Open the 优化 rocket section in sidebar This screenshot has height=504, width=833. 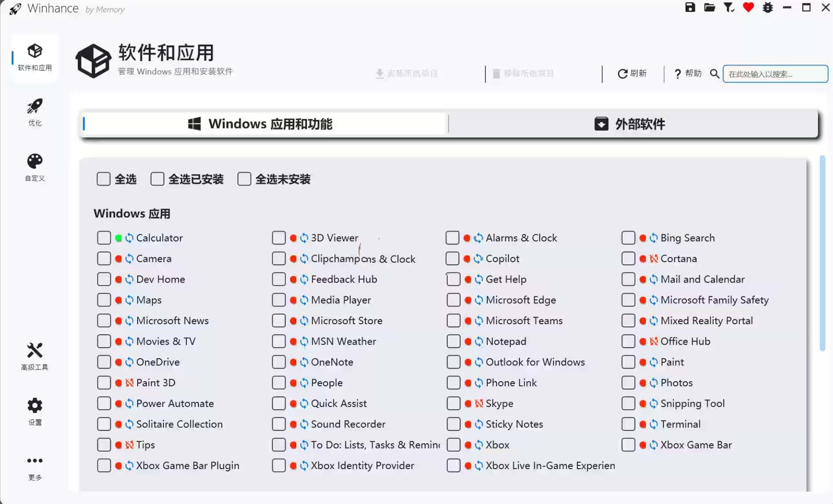(x=35, y=112)
